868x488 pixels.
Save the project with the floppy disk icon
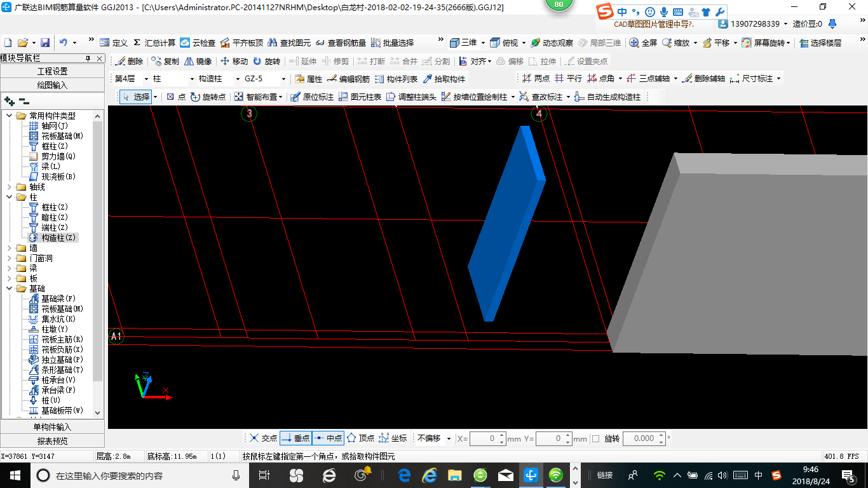coord(45,43)
